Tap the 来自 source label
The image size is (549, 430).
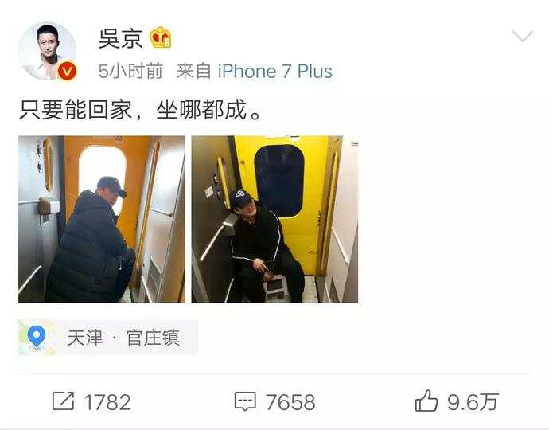(x=193, y=71)
